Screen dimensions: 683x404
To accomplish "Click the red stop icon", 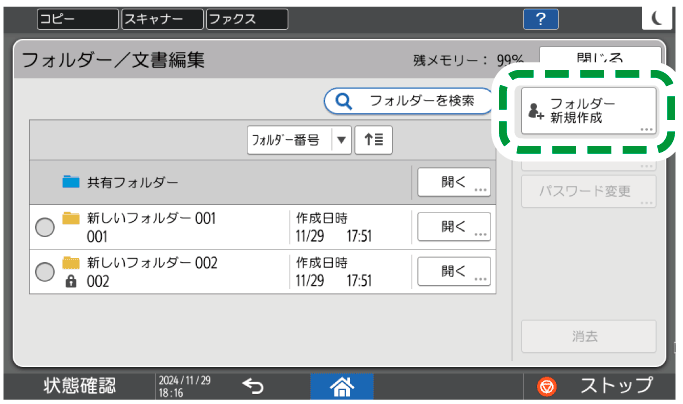I will click(x=547, y=387).
